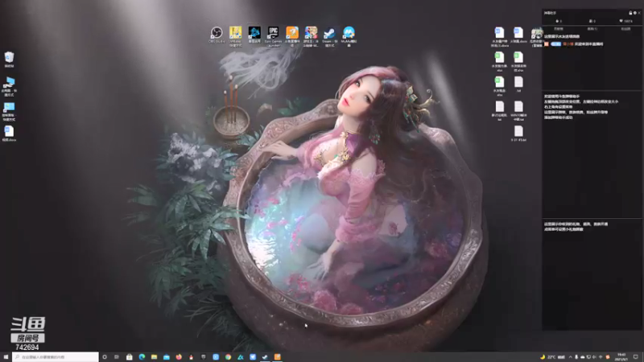Close the danmaku assistant panel
Viewport: 644px width, 362px height.
[x=639, y=13]
